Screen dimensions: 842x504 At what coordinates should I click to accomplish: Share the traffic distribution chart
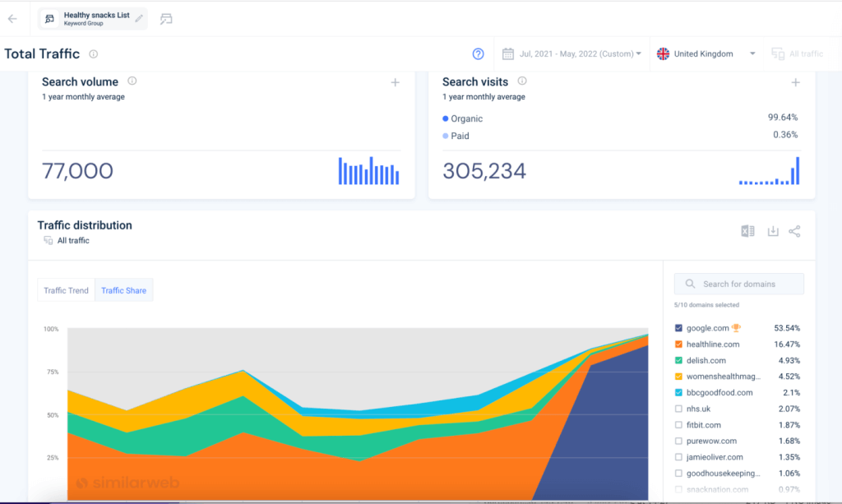tap(795, 231)
